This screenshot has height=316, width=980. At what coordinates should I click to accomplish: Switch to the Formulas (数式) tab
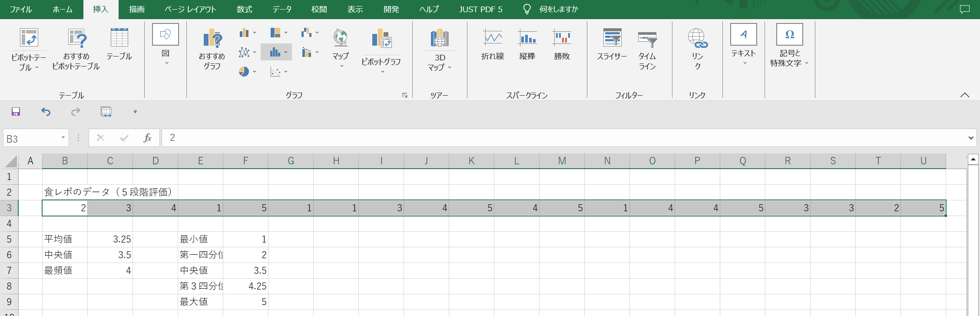click(245, 9)
